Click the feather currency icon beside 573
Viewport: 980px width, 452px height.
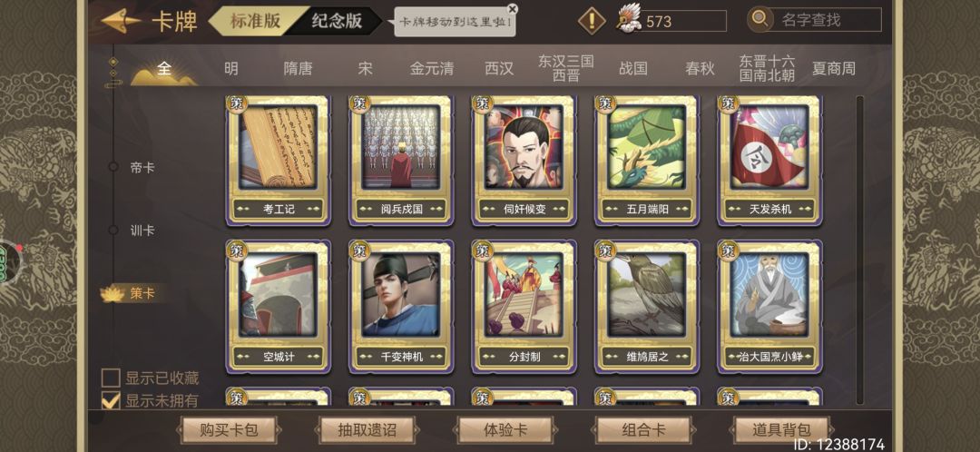coord(629,19)
